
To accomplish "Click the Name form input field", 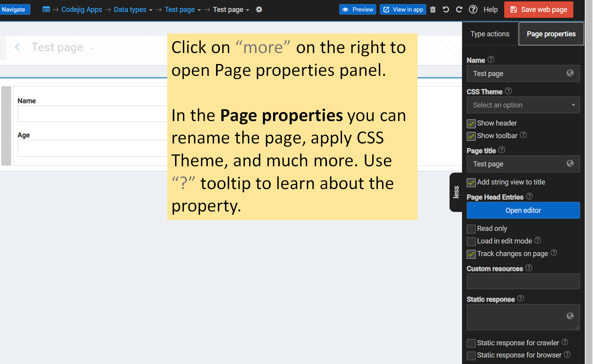I will 92,114.
